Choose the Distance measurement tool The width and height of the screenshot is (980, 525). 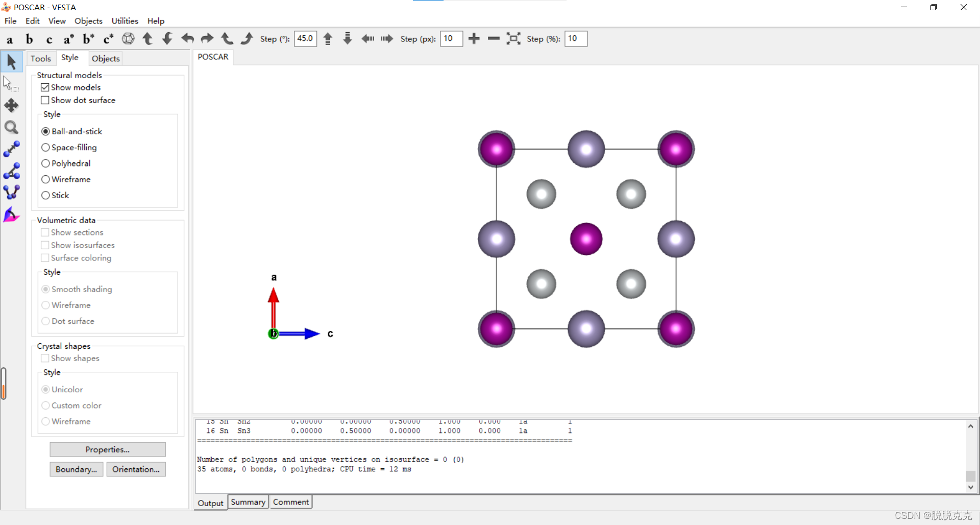pos(11,149)
